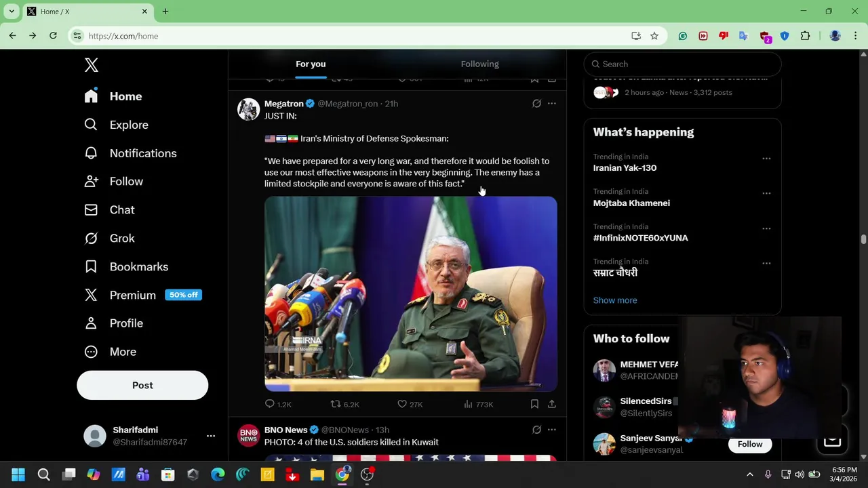Click Grok icon on Megatron post
This screenshot has width=868, height=488.
click(536, 104)
